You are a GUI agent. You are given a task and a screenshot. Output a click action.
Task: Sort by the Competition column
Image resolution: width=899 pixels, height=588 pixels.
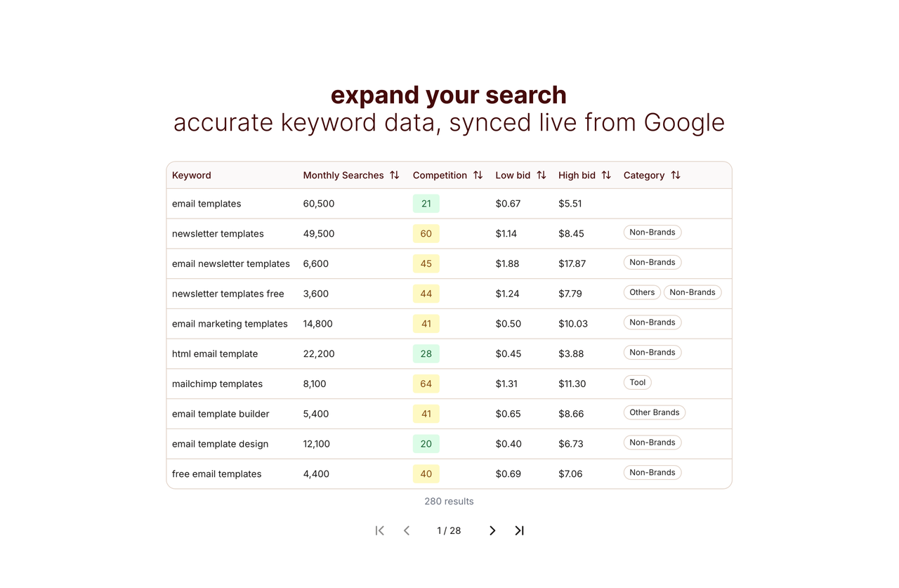click(x=478, y=175)
